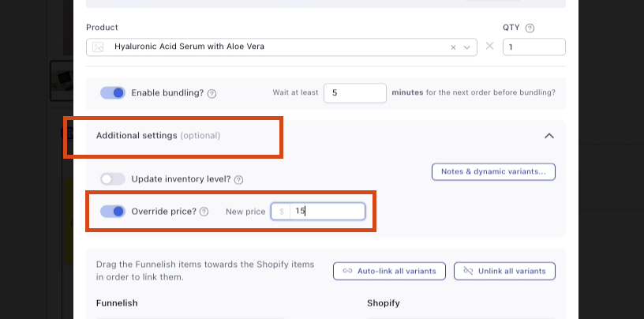
Task: Disable the Enable bundling toggle
Action: coord(113,93)
